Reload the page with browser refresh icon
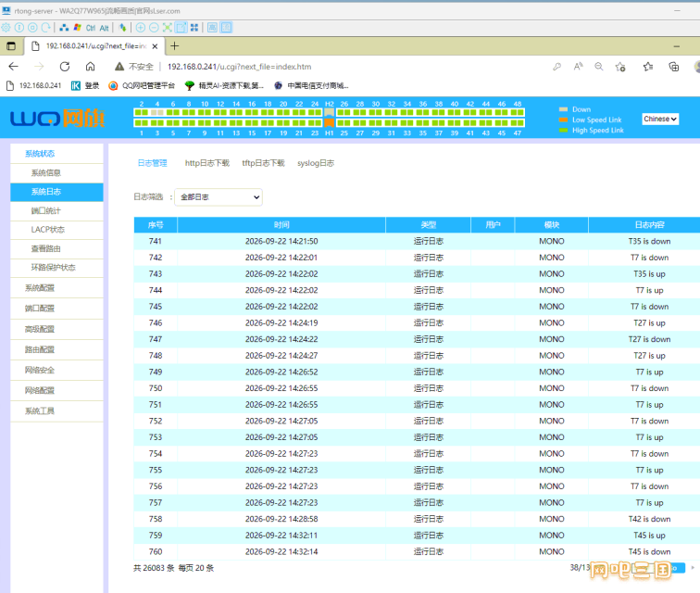700x593 pixels. pos(65,67)
